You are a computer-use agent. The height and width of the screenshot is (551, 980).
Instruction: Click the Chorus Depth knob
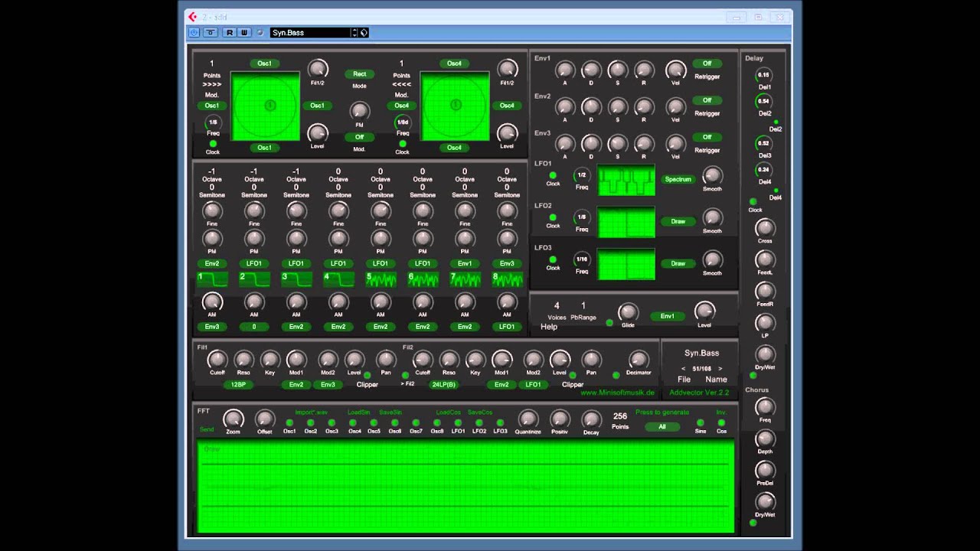tap(765, 439)
